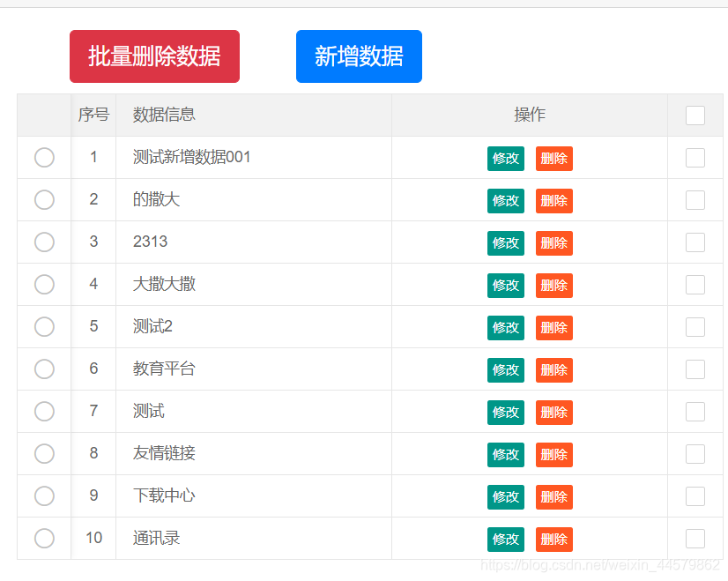
Task: Click 删除 for row 7 测试
Action: 553,413
